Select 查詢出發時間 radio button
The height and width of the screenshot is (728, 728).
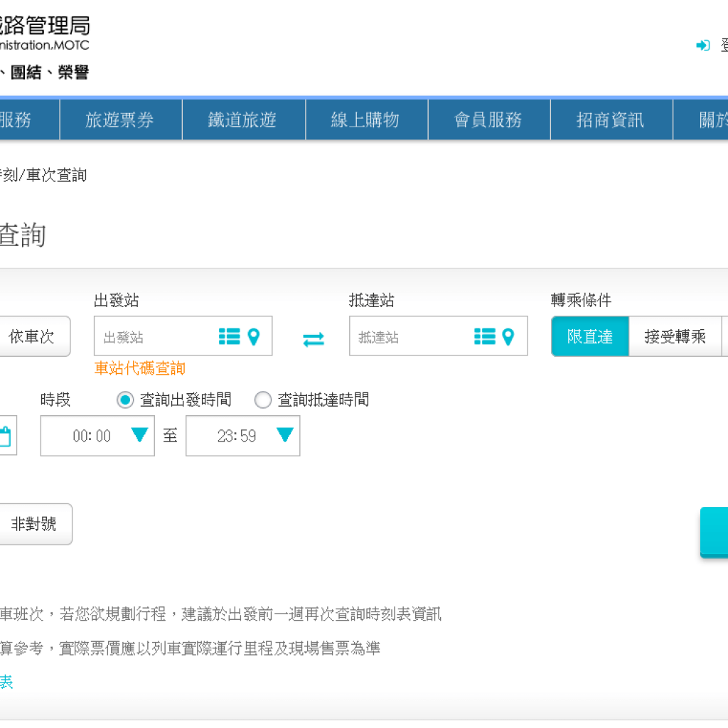coord(125,400)
